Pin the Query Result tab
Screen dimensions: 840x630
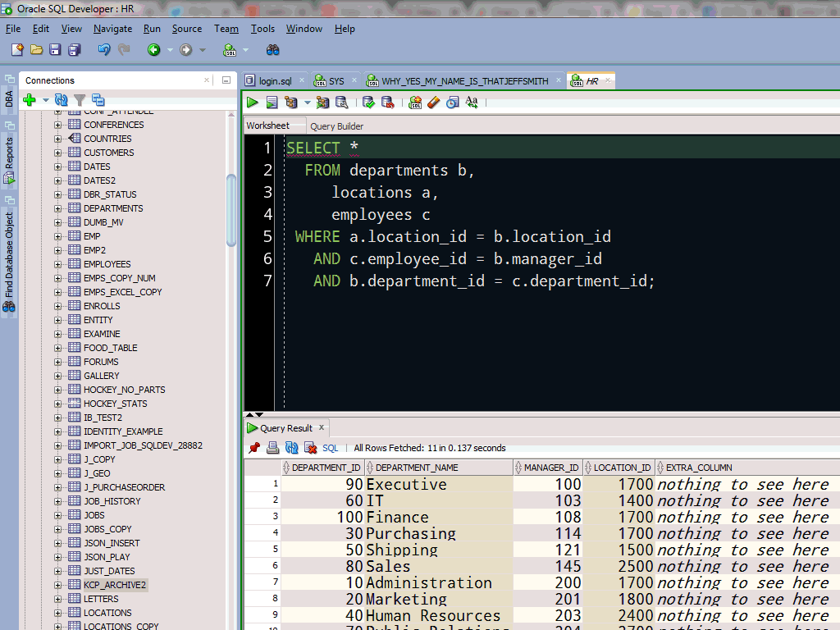[254, 448]
